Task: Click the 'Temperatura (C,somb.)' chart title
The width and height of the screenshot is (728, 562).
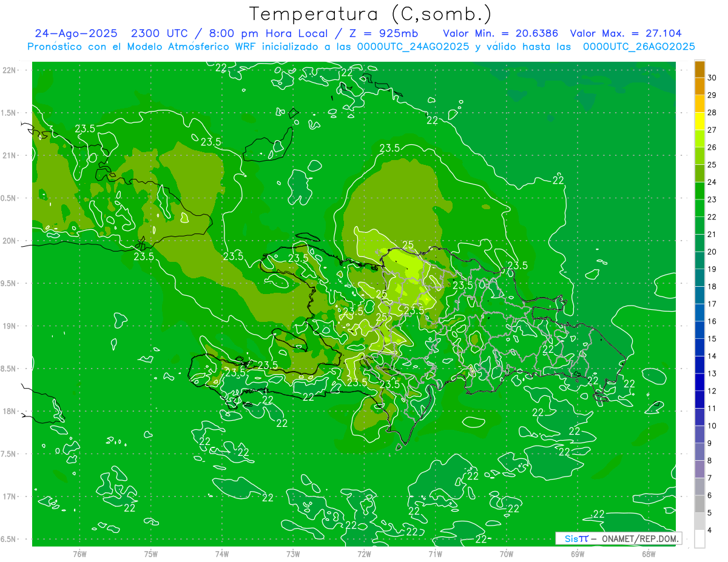Action: (x=371, y=14)
